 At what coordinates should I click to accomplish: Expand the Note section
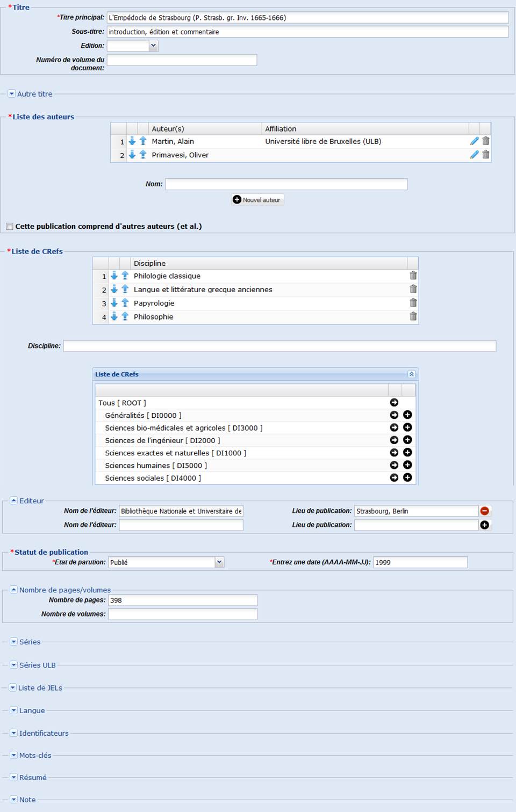point(14,799)
